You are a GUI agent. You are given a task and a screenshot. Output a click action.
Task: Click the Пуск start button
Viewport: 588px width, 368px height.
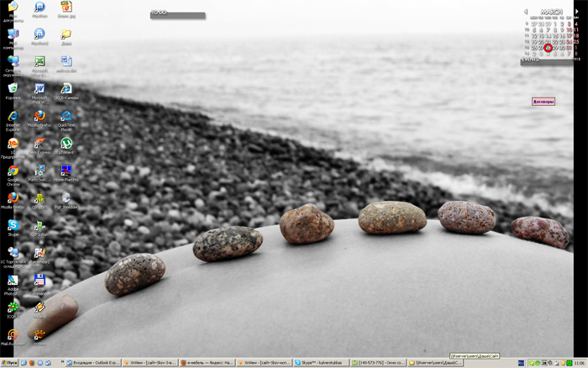pos(9,363)
